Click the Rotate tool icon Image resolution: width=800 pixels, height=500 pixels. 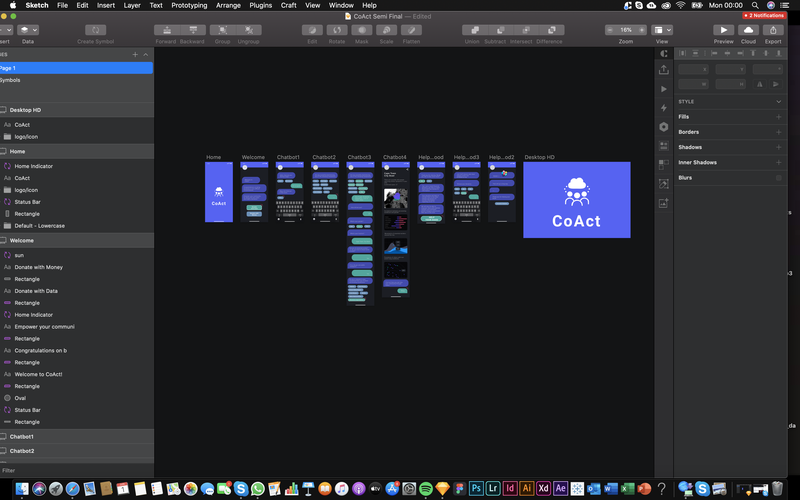337,30
